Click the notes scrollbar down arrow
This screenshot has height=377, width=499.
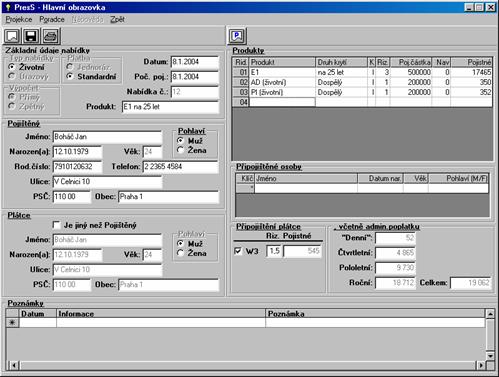point(490,356)
